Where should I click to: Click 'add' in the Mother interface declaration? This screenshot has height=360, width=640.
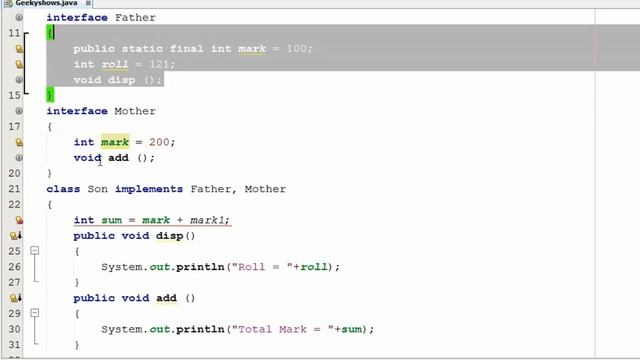pyautogui.click(x=118, y=158)
